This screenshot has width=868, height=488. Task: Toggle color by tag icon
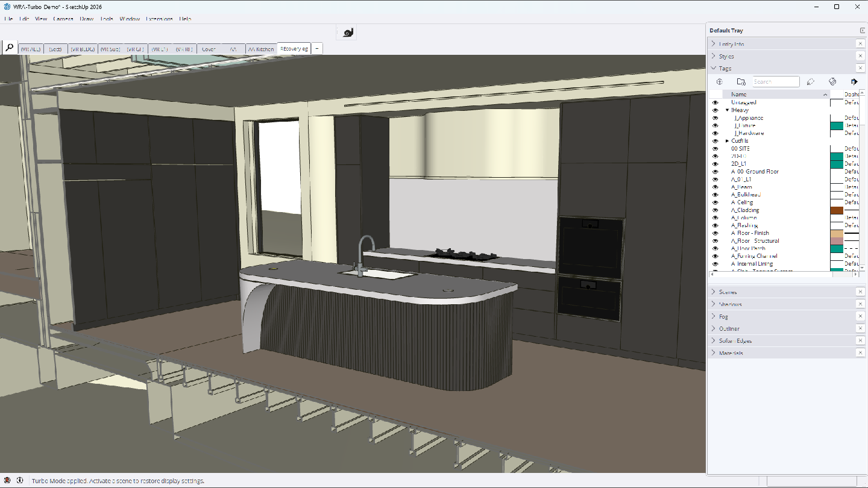click(x=832, y=81)
